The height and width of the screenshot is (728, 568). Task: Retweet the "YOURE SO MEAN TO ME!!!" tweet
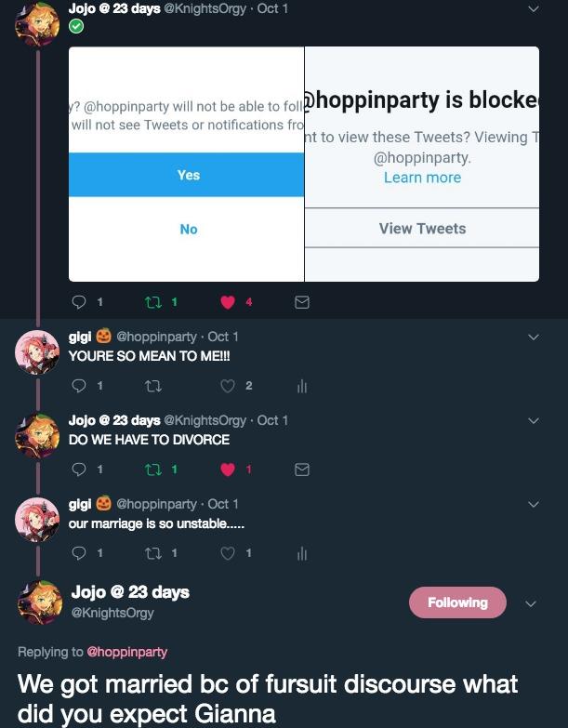pos(153,386)
